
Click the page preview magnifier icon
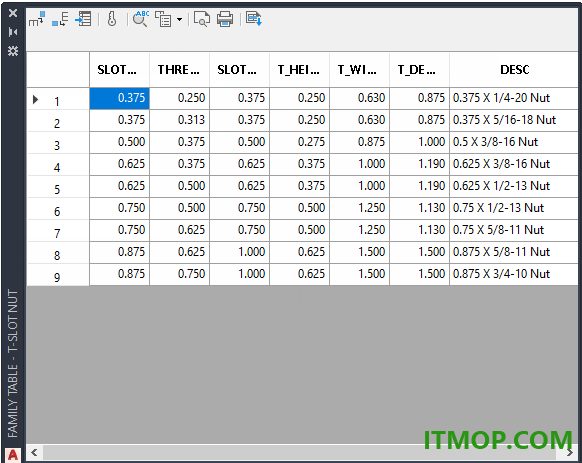tap(202, 19)
